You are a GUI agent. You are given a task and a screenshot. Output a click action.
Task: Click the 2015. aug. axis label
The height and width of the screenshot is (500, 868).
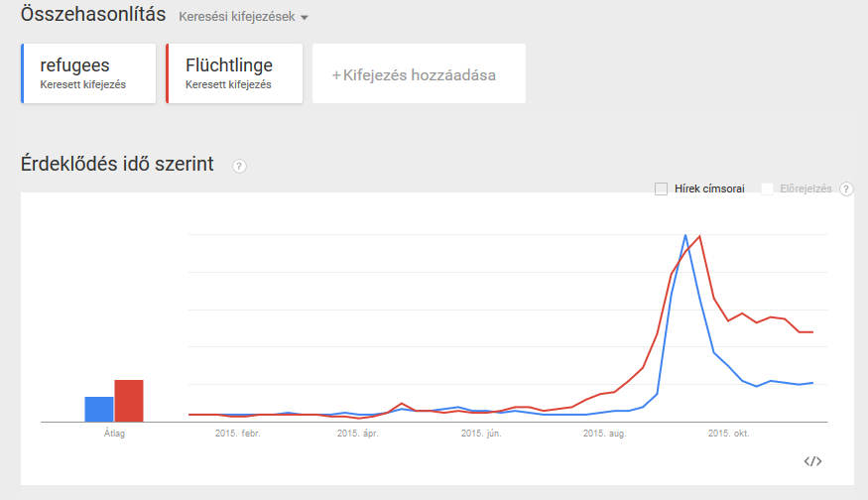point(604,434)
